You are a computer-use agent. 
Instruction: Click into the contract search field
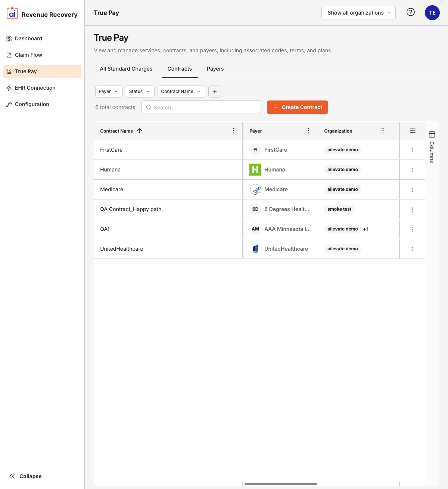point(201,107)
